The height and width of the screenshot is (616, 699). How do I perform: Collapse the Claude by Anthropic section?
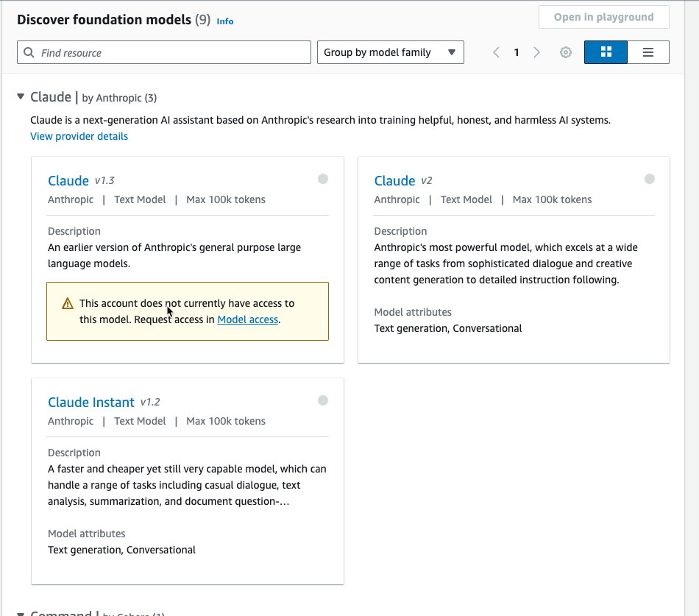coord(21,96)
